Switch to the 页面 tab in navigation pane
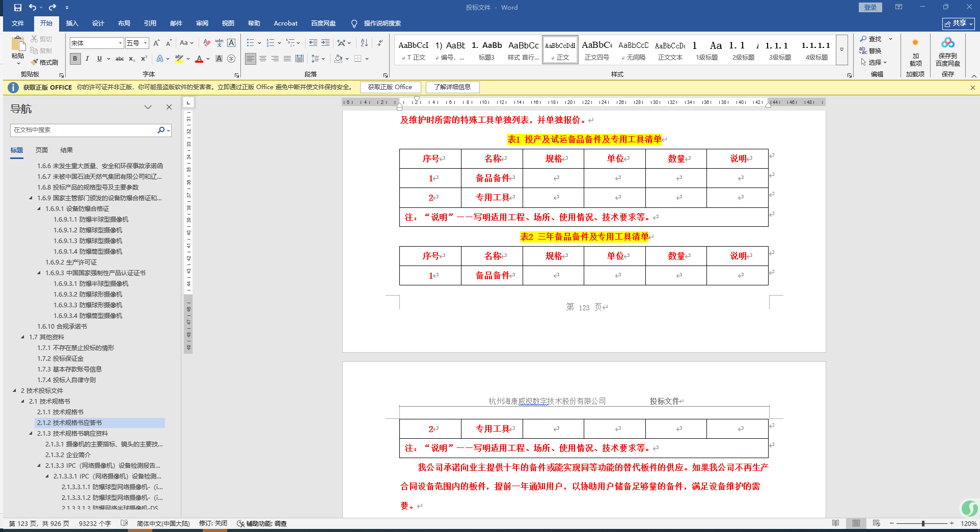Screen dimensions: 980x532 [42, 150]
